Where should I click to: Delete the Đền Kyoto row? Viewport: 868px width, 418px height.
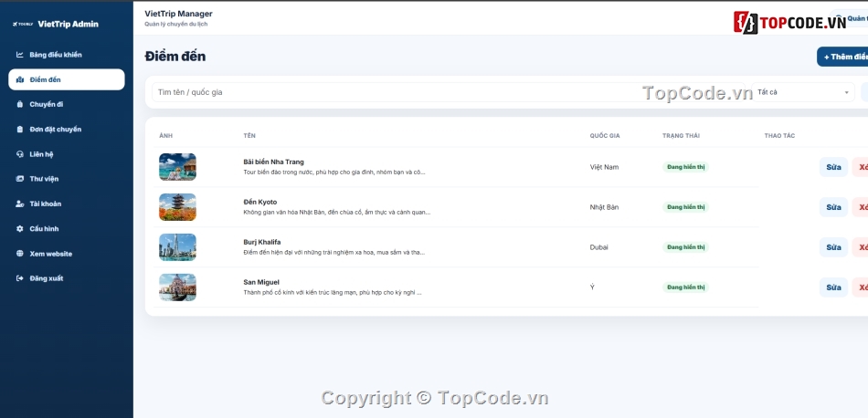(x=861, y=207)
